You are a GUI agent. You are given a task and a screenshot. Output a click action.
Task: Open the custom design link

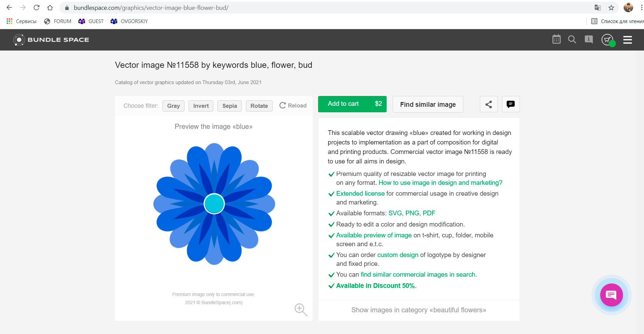tap(398, 255)
